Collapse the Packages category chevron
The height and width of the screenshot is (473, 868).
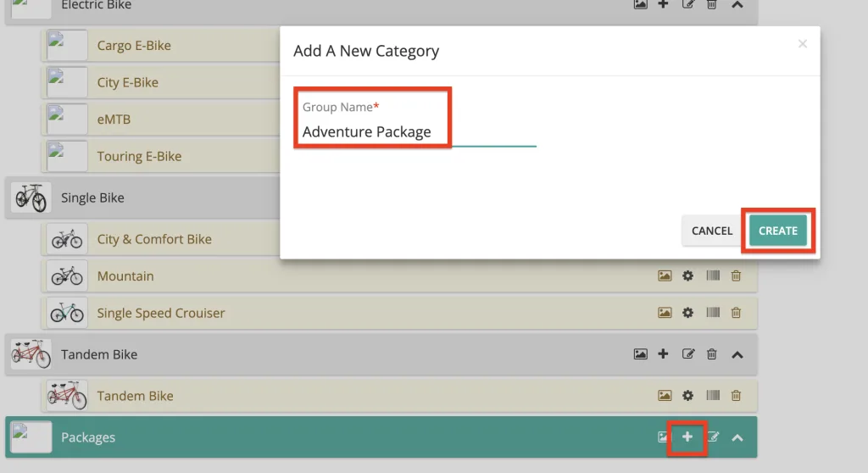click(737, 437)
